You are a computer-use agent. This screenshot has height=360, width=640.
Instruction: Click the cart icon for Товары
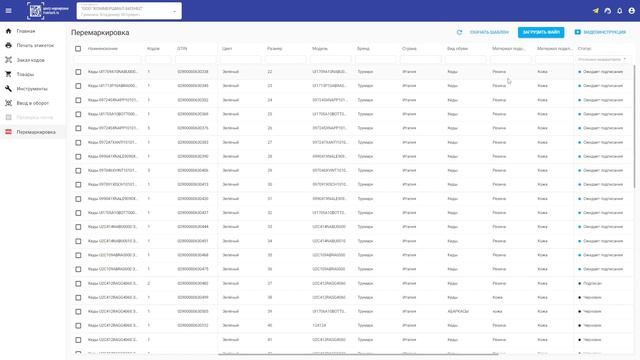(x=9, y=74)
